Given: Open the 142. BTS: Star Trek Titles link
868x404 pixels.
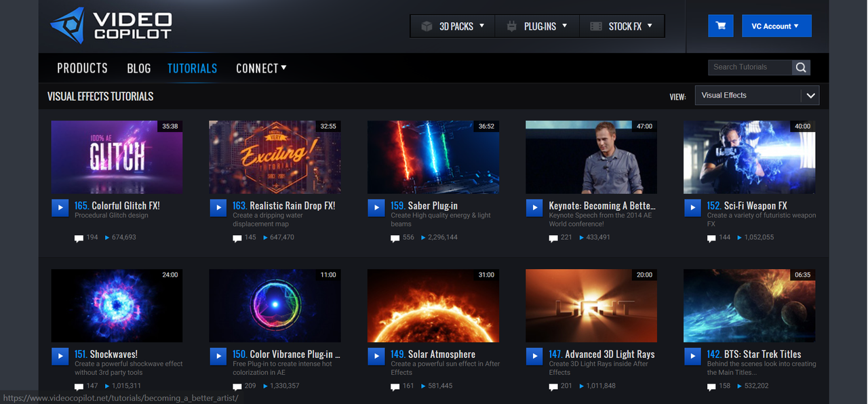Looking at the screenshot, I should tap(754, 354).
